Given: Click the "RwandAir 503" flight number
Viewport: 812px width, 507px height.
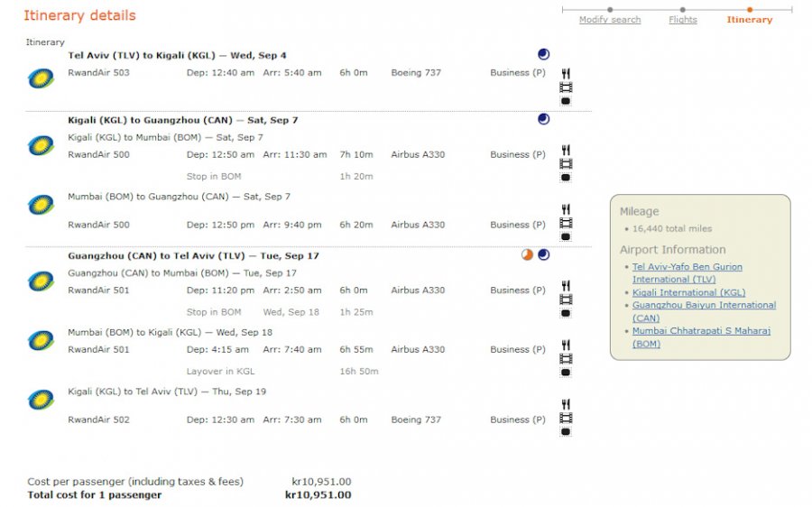Looking at the screenshot, I should [x=98, y=72].
